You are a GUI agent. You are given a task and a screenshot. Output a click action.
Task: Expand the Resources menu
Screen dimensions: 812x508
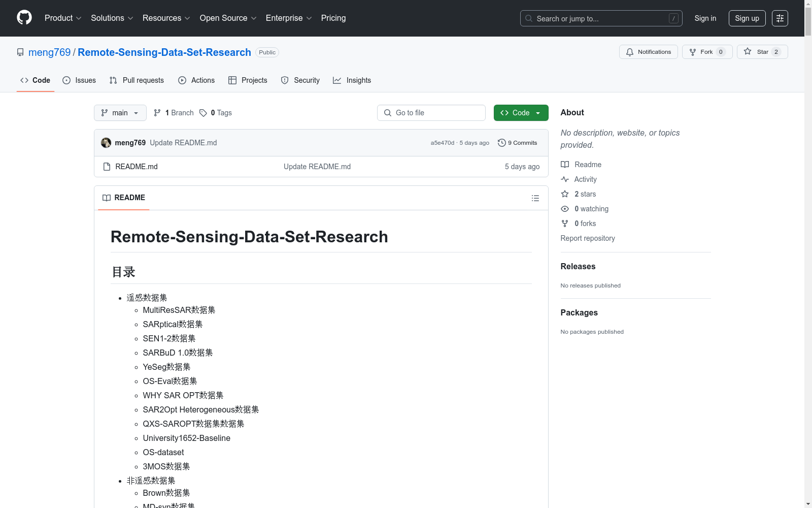(166, 18)
